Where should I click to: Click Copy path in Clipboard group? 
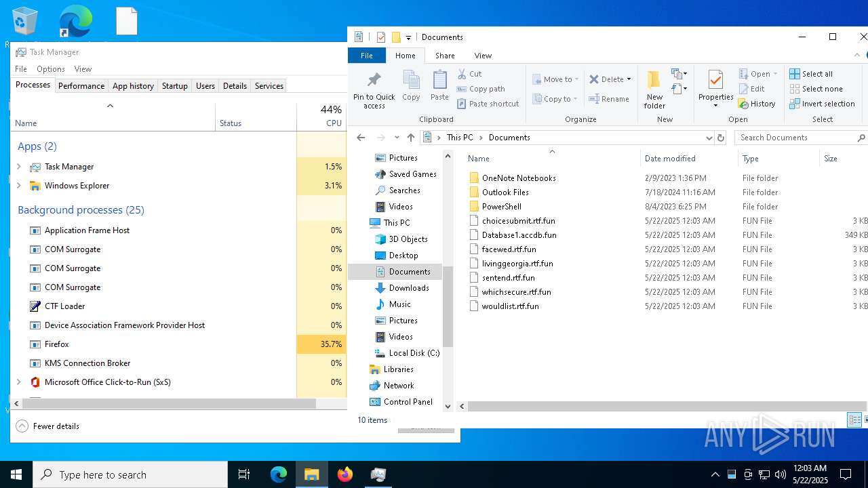pyautogui.click(x=481, y=89)
